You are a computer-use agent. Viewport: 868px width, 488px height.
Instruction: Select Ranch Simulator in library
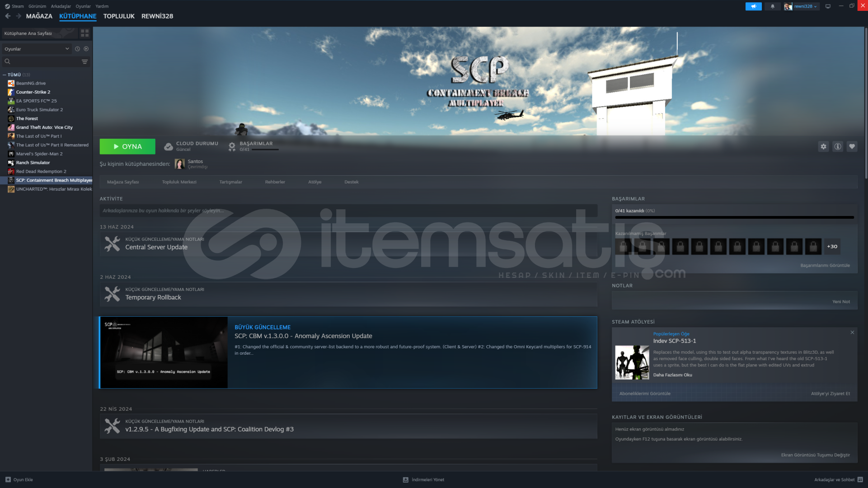(x=33, y=163)
